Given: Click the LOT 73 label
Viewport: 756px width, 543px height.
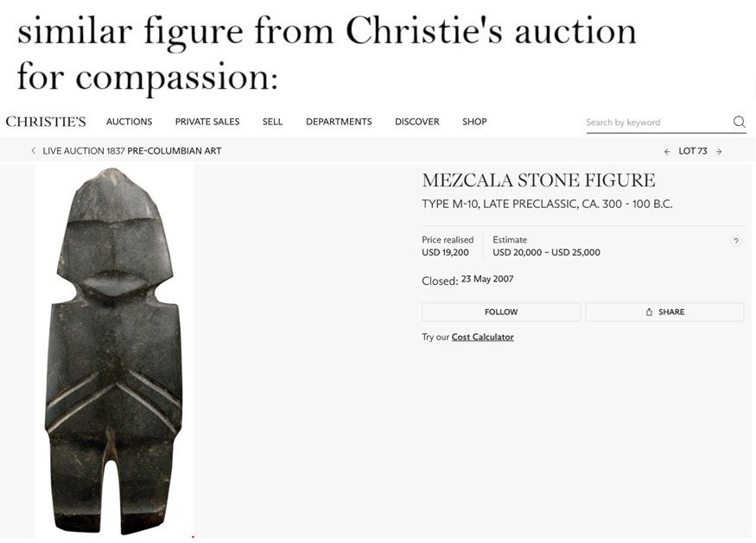Looking at the screenshot, I should tap(693, 151).
